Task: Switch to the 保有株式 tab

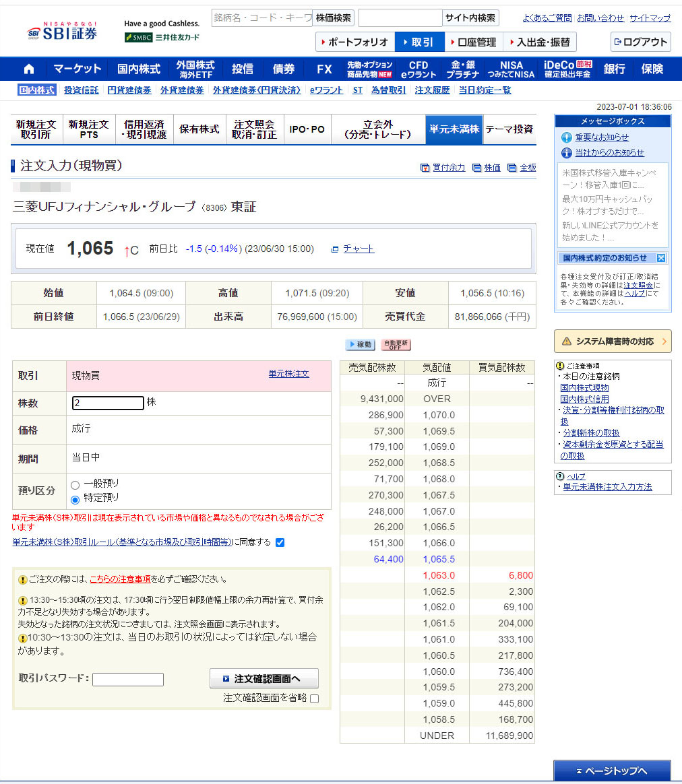Action: (x=199, y=129)
